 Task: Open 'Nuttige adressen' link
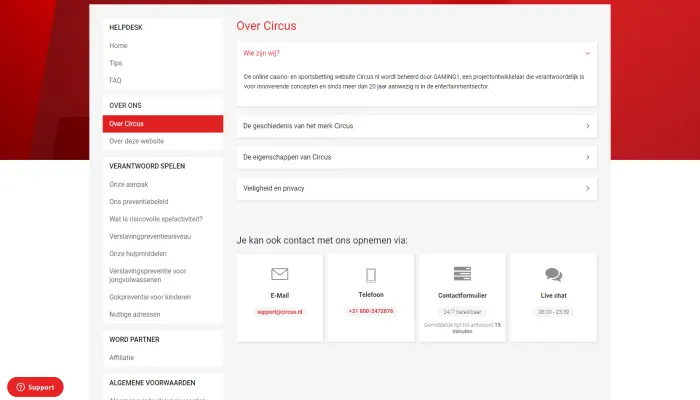[135, 314]
